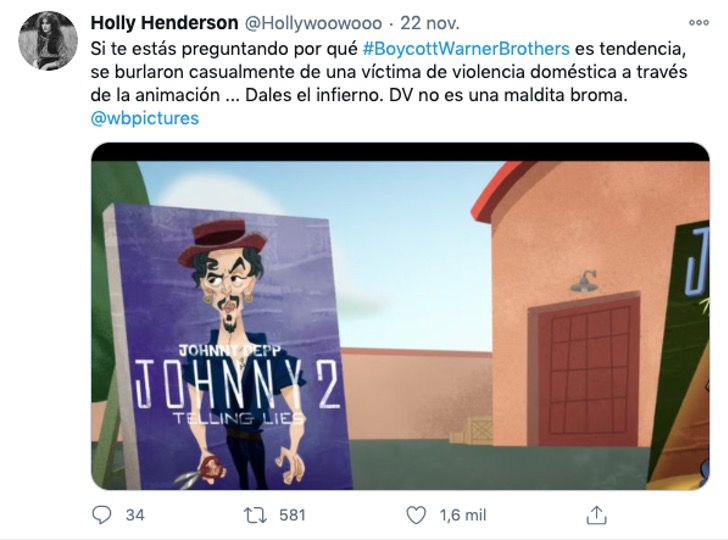Click the cartoon character's red hat
The width and height of the screenshot is (728, 540).
[222, 241]
